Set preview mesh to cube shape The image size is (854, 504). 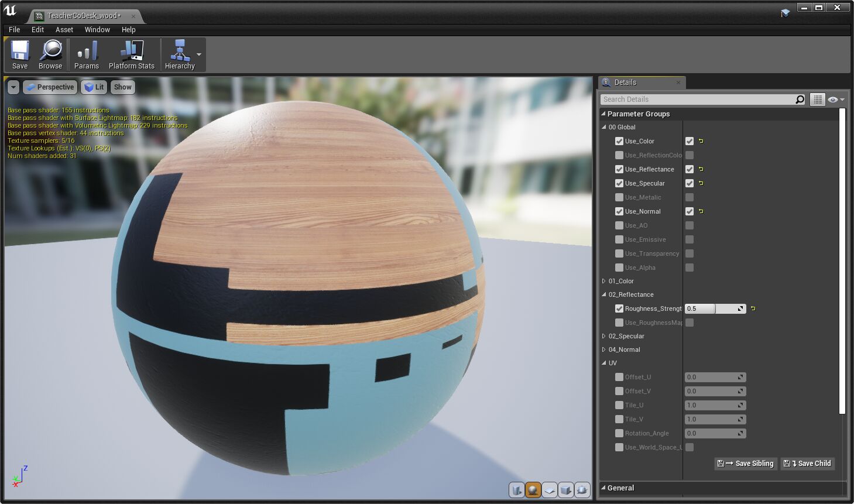click(565, 489)
